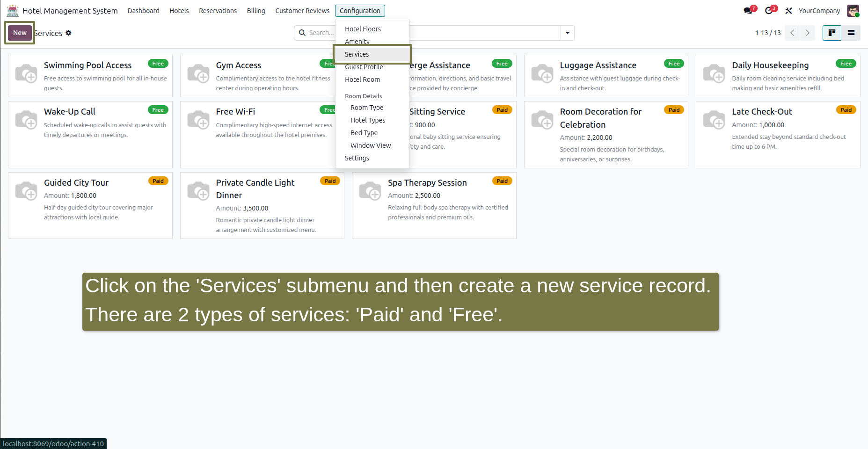The image size is (868, 449).
Task: Click Swimming Pool Access image placeholder
Action: (26, 73)
